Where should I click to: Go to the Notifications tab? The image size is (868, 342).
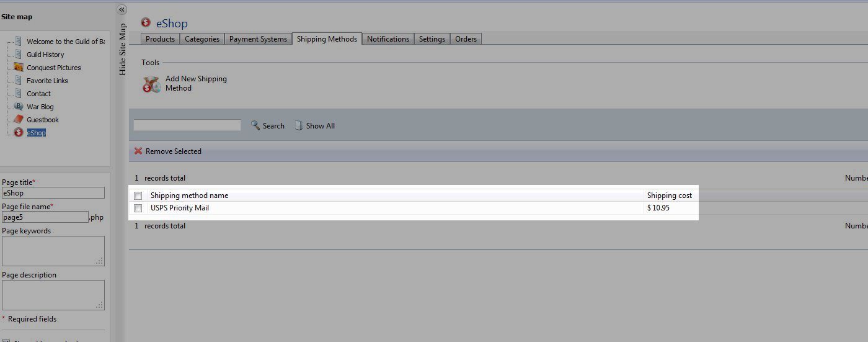coord(388,38)
